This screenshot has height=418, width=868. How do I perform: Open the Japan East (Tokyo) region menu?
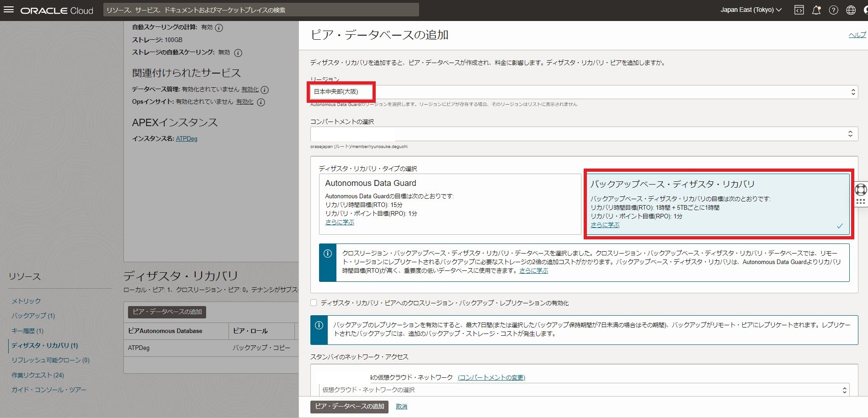click(x=750, y=9)
